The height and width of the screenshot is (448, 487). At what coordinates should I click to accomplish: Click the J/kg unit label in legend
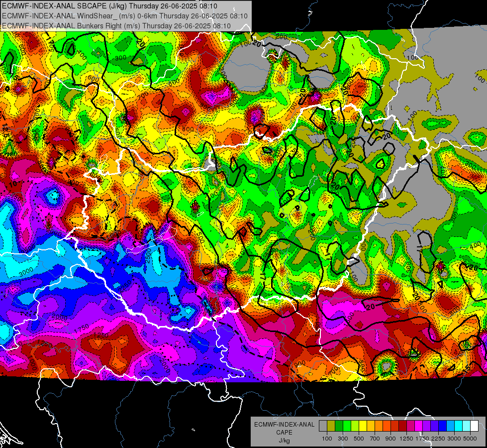pos(285,441)
